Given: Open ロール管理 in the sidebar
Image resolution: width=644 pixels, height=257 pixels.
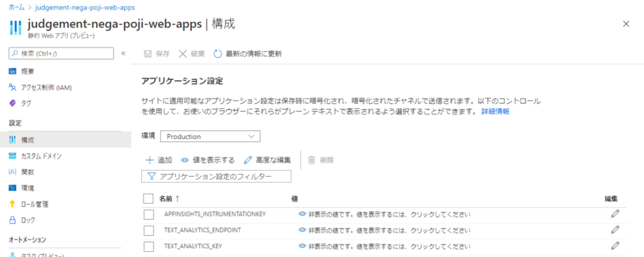Looking at the screenshot, I should click(34, 204).
